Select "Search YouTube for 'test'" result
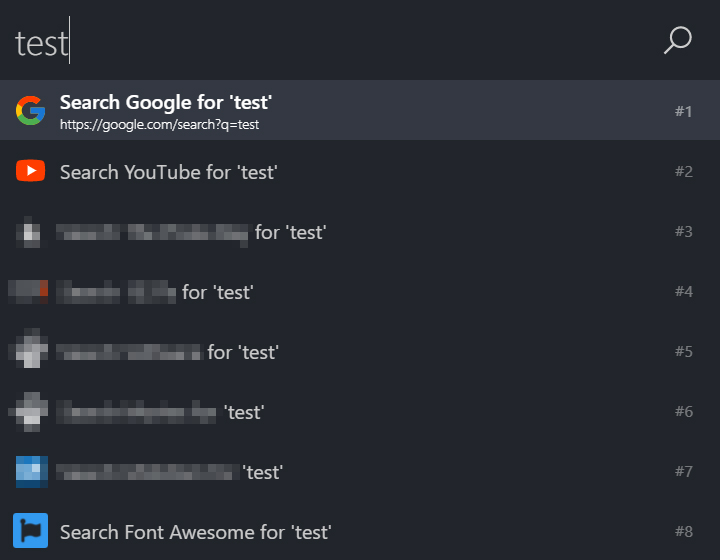The width and height of the screenshot is (720, 560). (x=360, y=171)
